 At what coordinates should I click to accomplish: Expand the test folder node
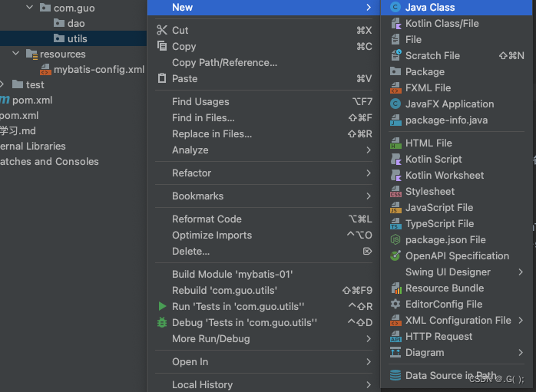(x=2, y=84)
